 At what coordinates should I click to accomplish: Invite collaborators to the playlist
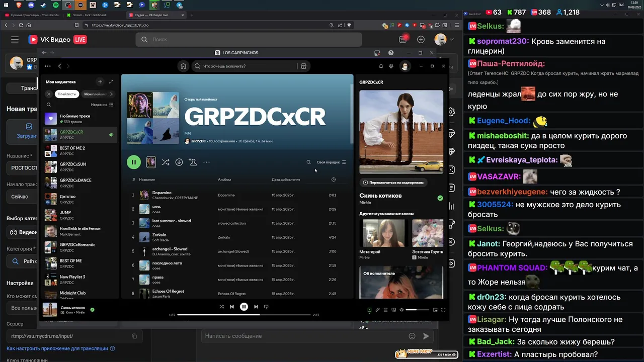click(193, 162)
